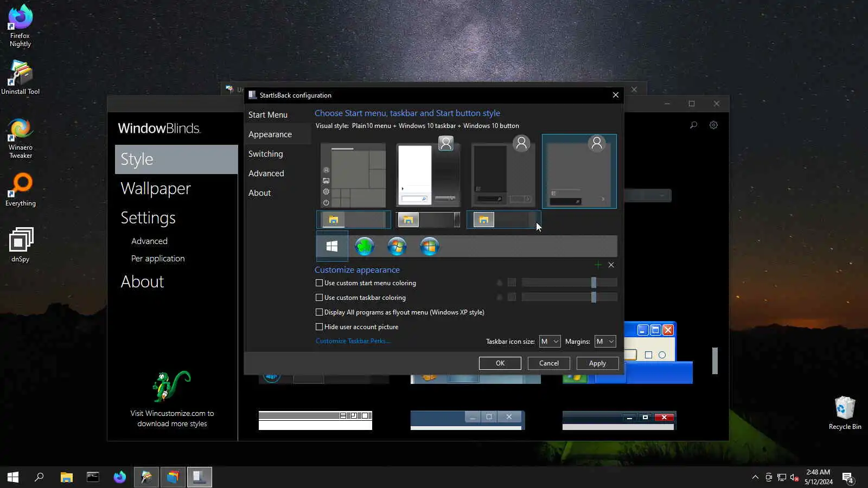Switch to WindowBlinds taskbar button
This screenshot has width=868, height=488.
coord(173,477)
